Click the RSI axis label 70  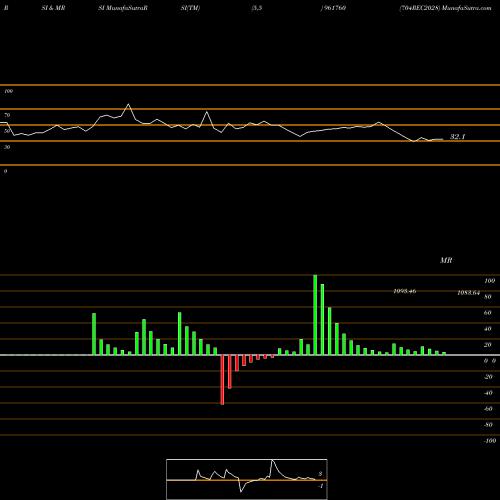tap(7, 115)
